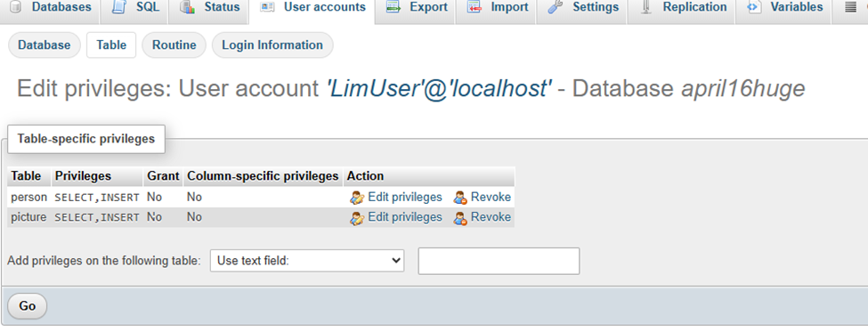Click the SQL tab icon
This screenshot has width=868, height=332.
click(x=118, y=8)
